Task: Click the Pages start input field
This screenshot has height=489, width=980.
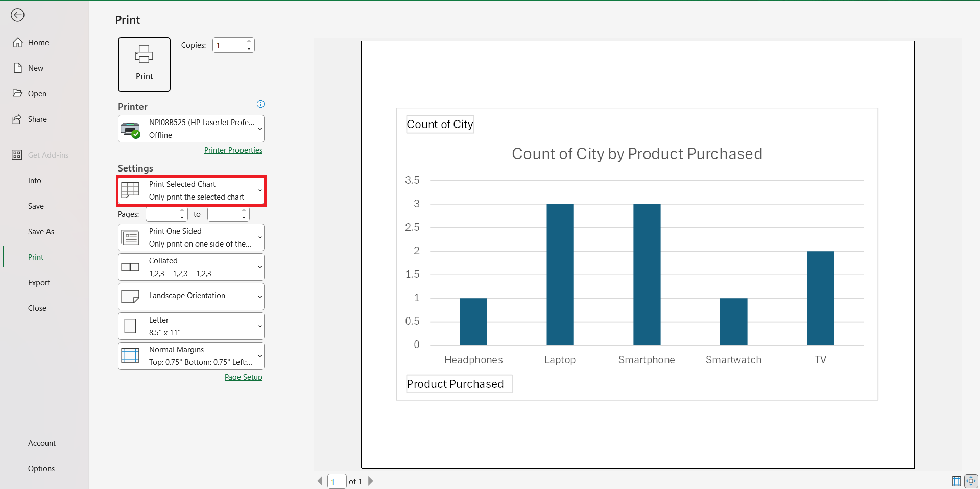Action: [162, 214]
